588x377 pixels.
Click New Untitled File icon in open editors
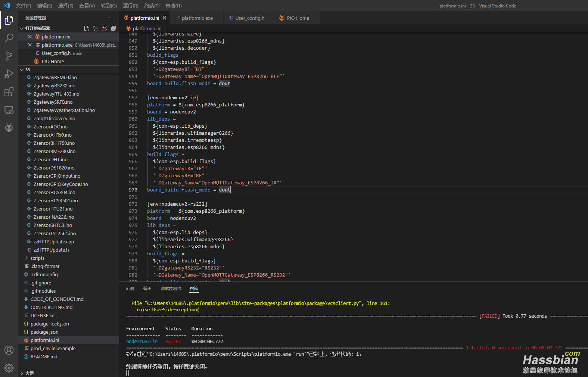click(x=87, y=28)
